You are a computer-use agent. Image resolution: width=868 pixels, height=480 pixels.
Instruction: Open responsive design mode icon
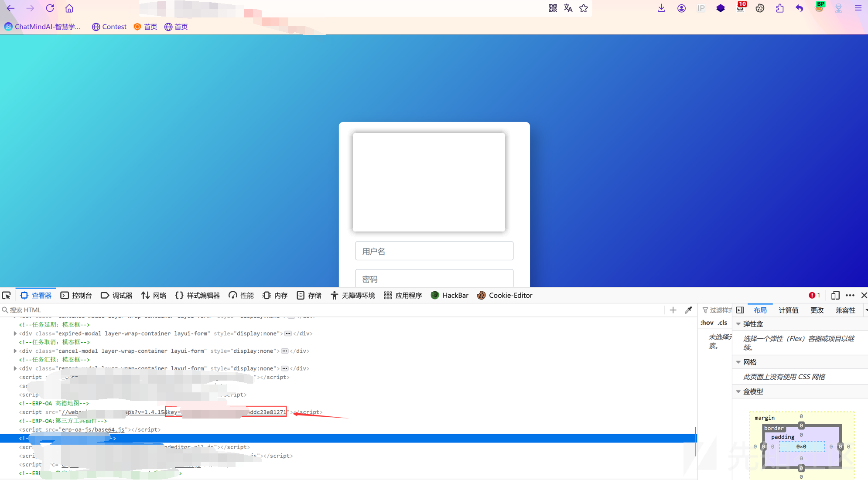(835, 296)
